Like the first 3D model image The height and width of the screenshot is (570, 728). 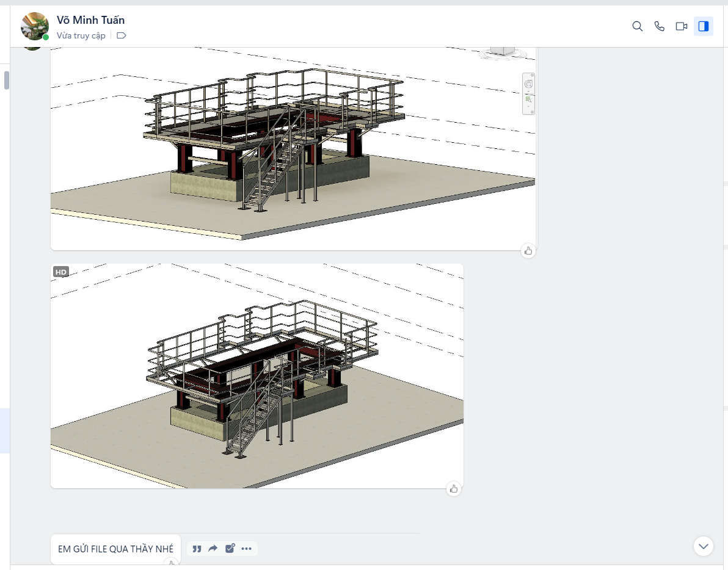coord(528,250)
